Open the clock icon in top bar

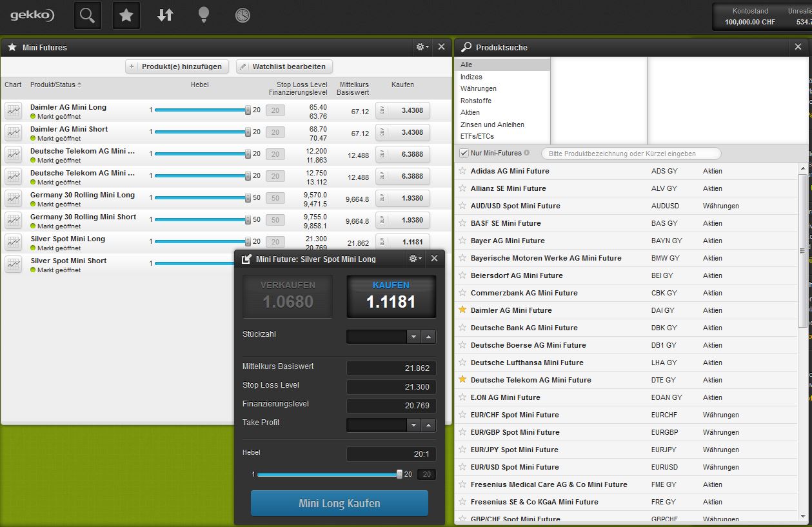243,15
